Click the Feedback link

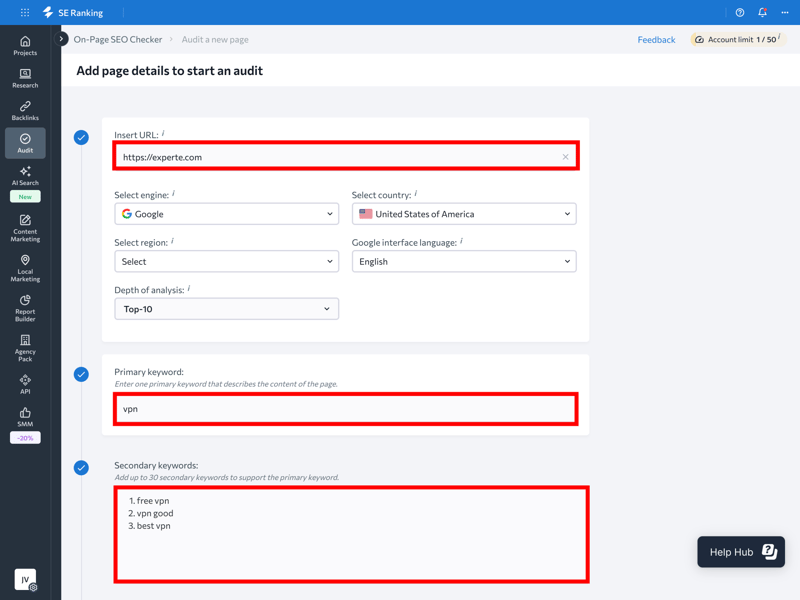(656, 40)
